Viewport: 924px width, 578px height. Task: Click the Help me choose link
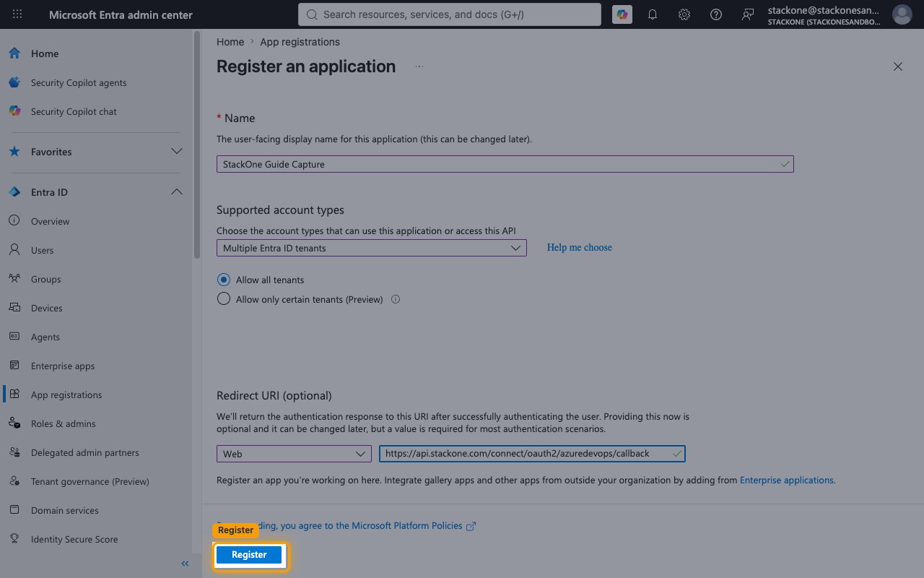[579, 247]
